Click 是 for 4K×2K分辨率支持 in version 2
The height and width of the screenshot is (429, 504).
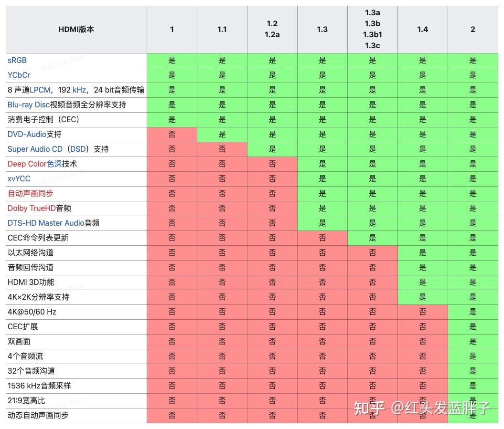(473, 297)
